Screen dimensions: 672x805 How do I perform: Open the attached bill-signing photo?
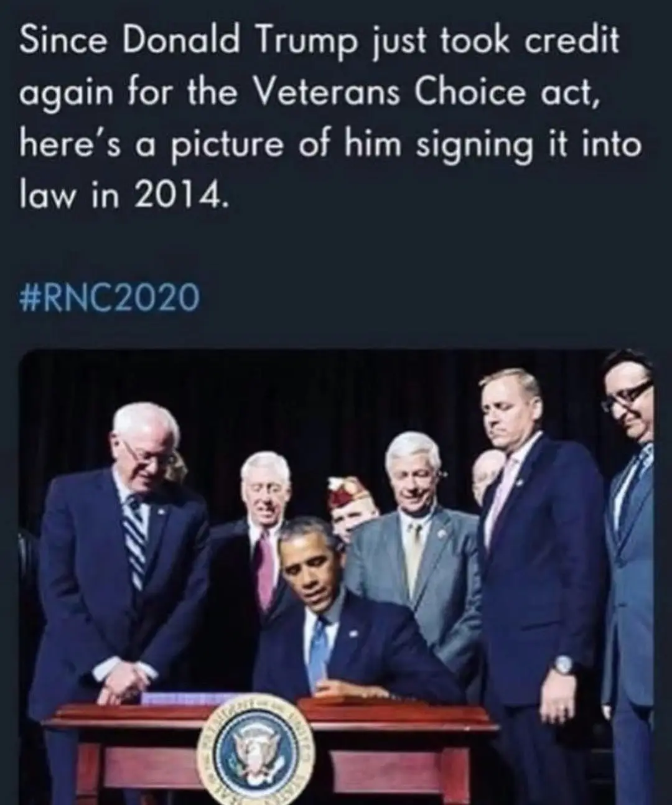(337, 577)
